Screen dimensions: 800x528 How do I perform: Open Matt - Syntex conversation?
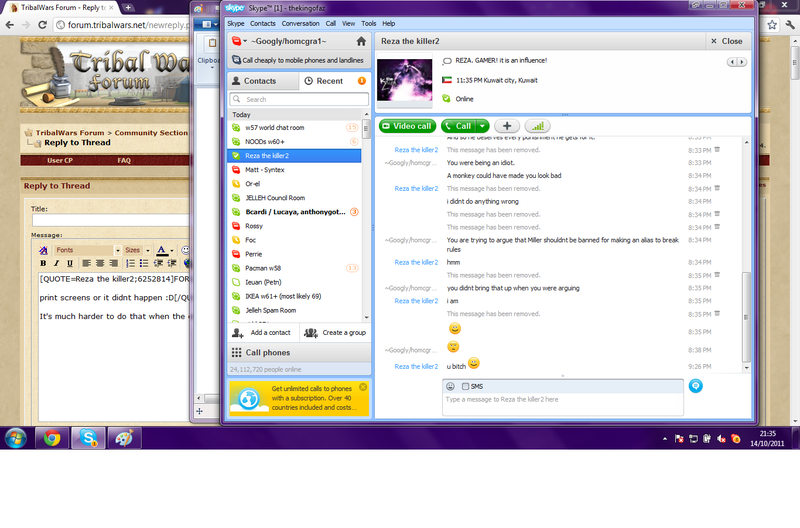coord(294,170)
